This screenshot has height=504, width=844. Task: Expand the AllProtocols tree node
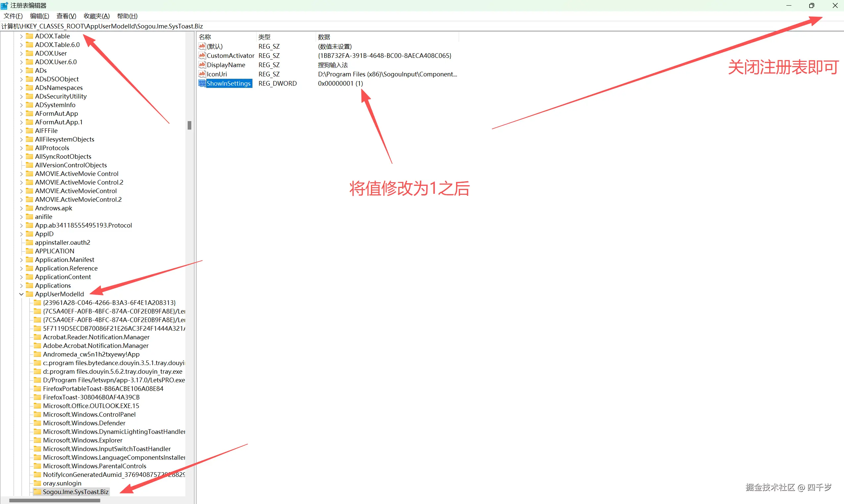tap(21, 148)
